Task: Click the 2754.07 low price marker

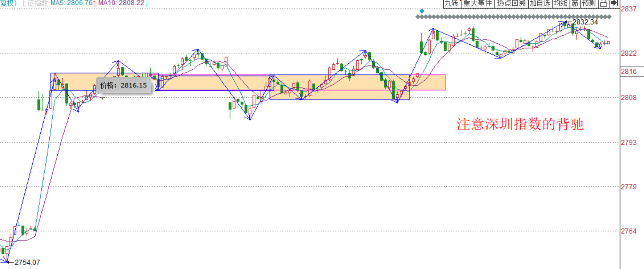Action: pos(27,262)
